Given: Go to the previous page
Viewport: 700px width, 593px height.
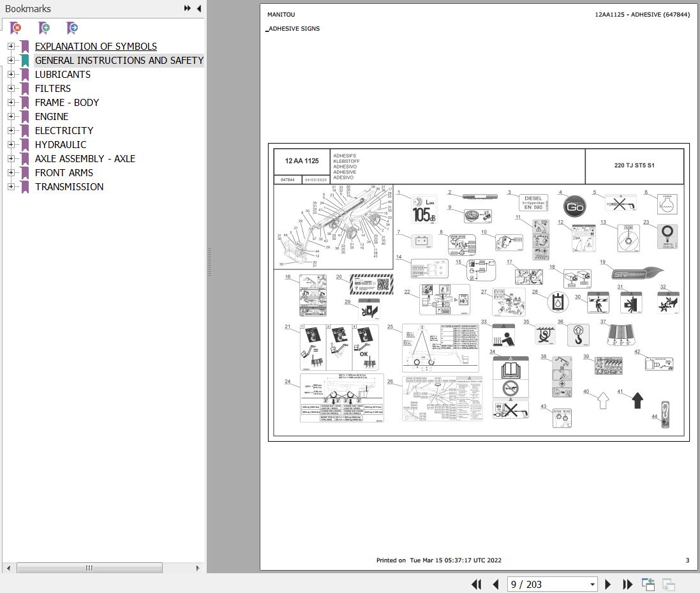Looking at the screenshot, I should 496,584.
